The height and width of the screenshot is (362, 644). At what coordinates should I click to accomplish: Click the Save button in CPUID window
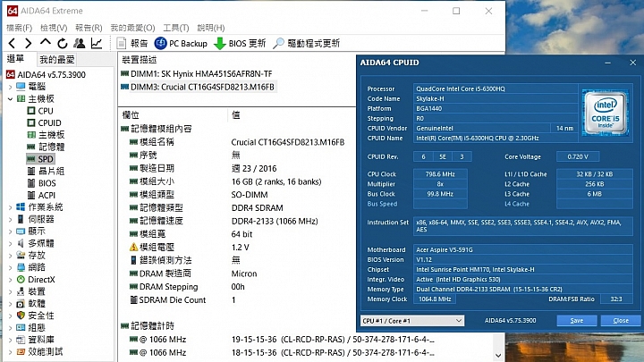(577, 320)
